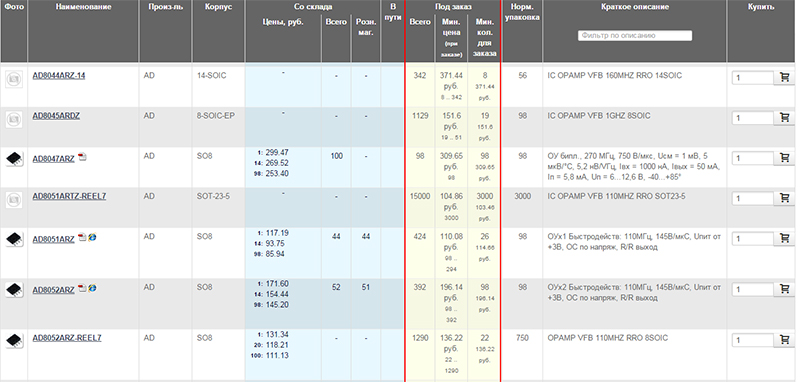Image resolution: width=800 pixels, height=382 pixels.
Task: Click the '8-SOIC-EP' package cell
Action: pos(215,116)
